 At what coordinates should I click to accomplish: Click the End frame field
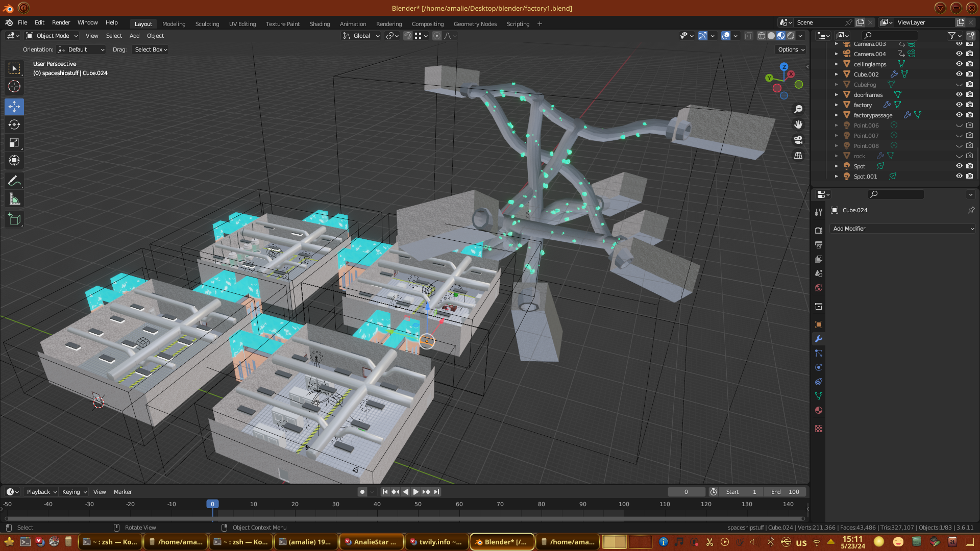point(785,492)
